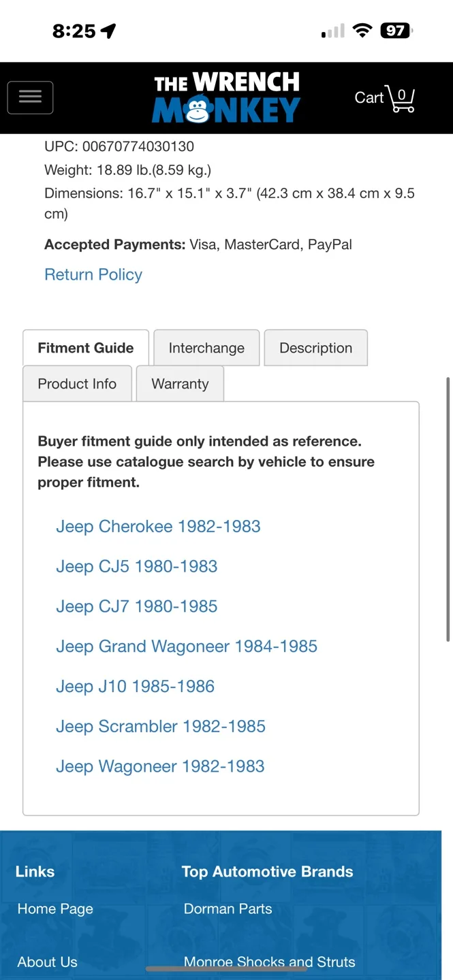This screenshot has width=453, height=980.
Task: Tap the Wrench Monkey logo
Action: (x=226, y=98)
